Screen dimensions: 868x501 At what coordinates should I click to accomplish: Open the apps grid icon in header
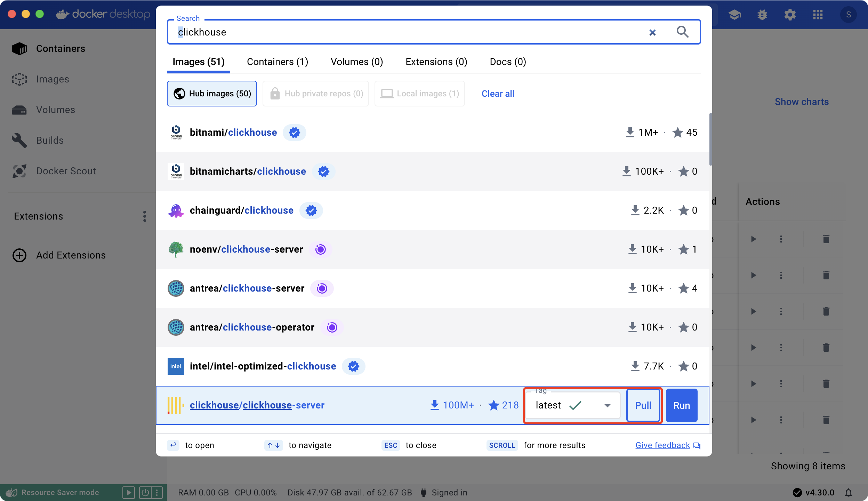point(818,15)
